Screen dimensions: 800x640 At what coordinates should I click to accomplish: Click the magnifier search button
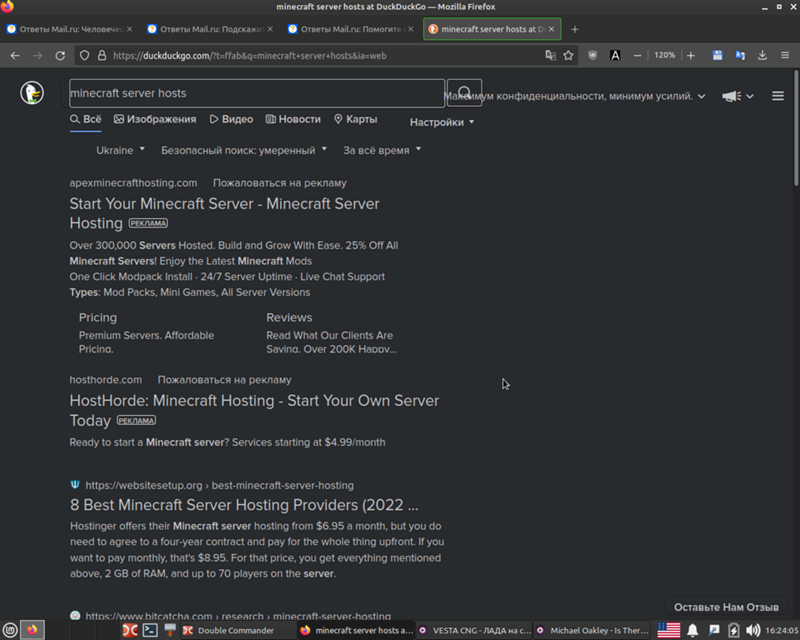(x=464, y=93)
